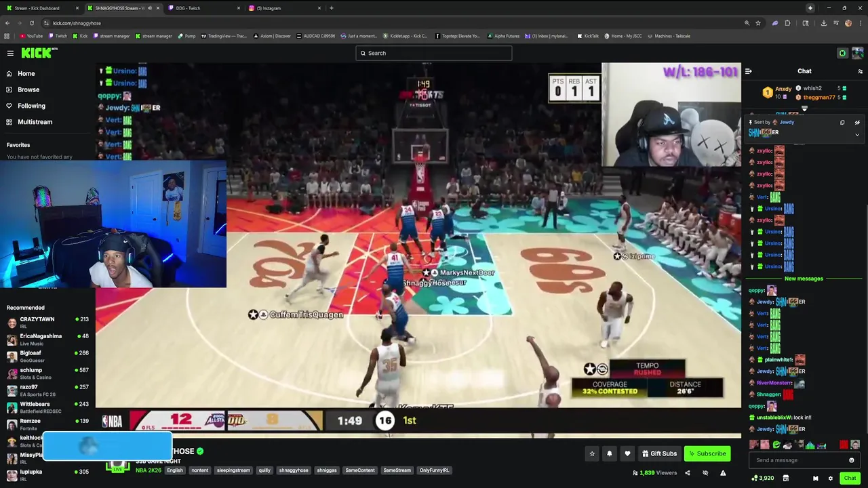Switch to Instagram browser tab

283,8
